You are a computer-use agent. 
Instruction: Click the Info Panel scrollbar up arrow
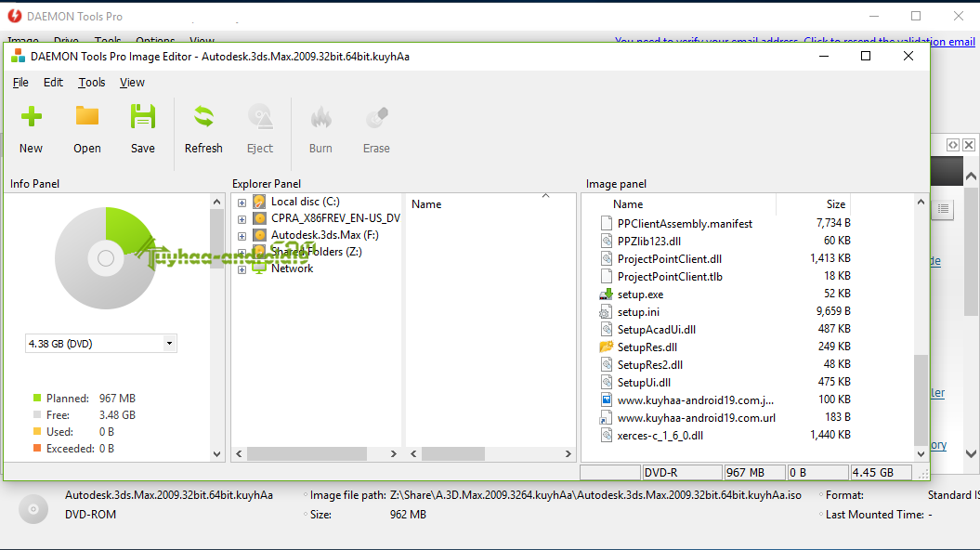[216, 202]
